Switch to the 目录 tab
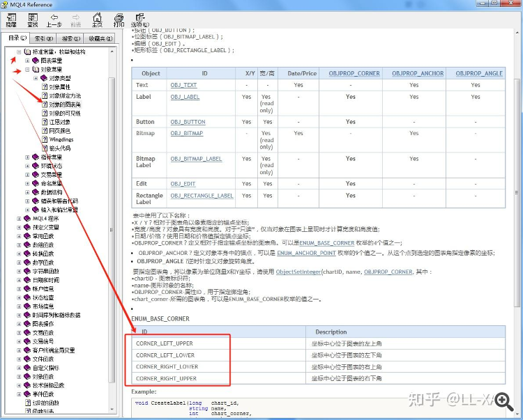Image resolution: width=523 pixels, height=420 pixels. tap(16, 38)
